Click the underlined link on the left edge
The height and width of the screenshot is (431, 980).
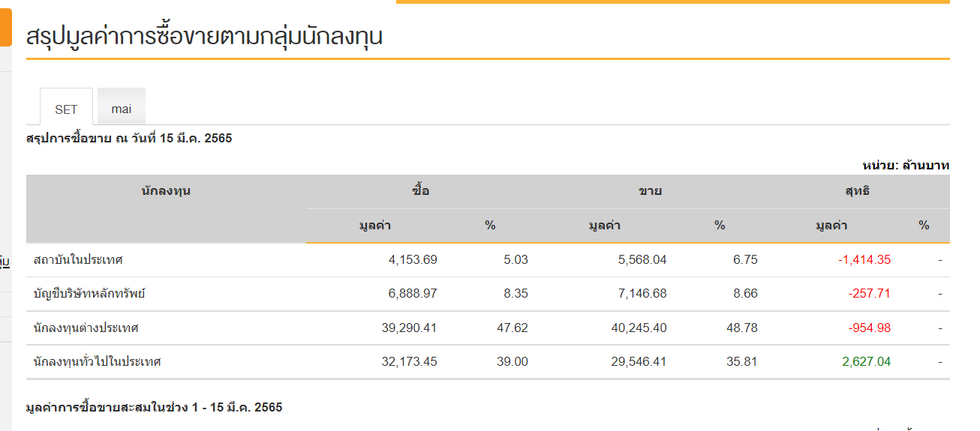pyautogui.click(x=5, y=262)
